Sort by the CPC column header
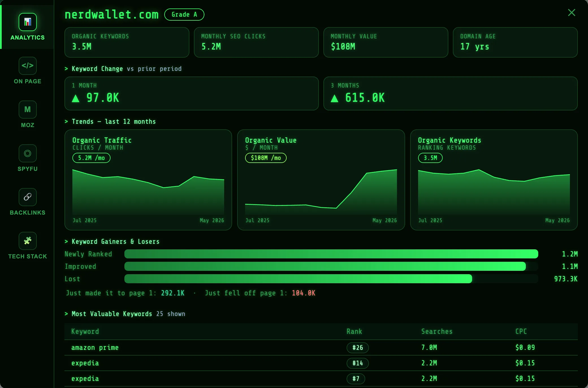The height and width of the screenshot is (388, 588). (x=521, y=332)
